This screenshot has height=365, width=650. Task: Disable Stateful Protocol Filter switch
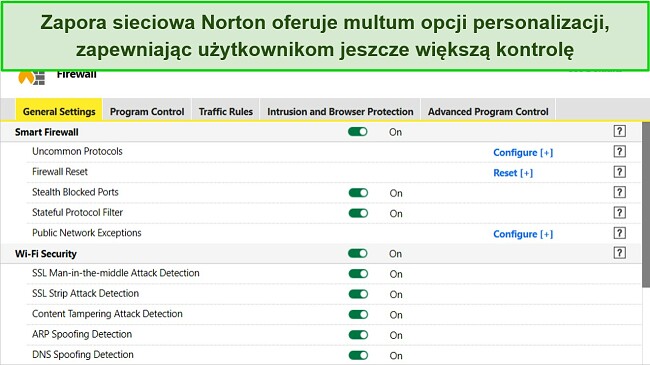tap(358, 213)
